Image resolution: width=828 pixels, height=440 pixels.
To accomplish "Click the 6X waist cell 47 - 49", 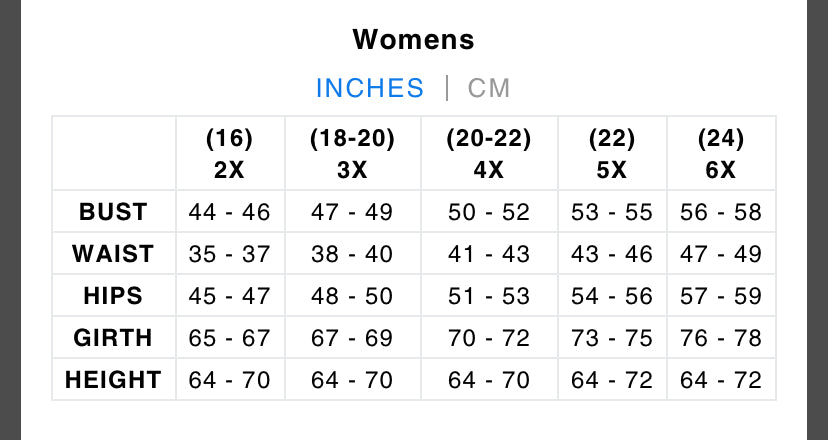I will pos(720,254).
